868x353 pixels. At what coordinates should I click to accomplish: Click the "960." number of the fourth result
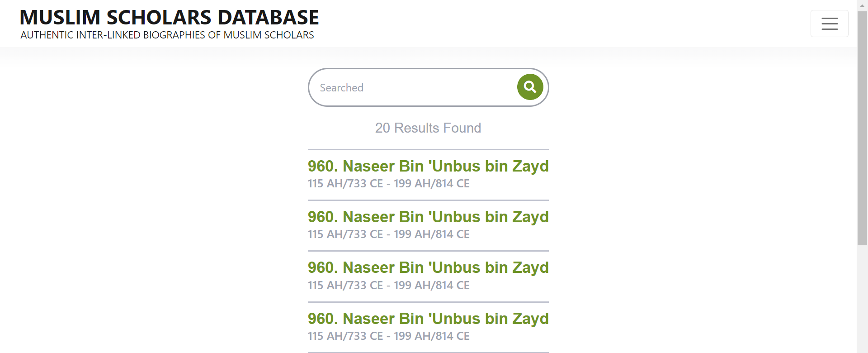click(323, 319)
